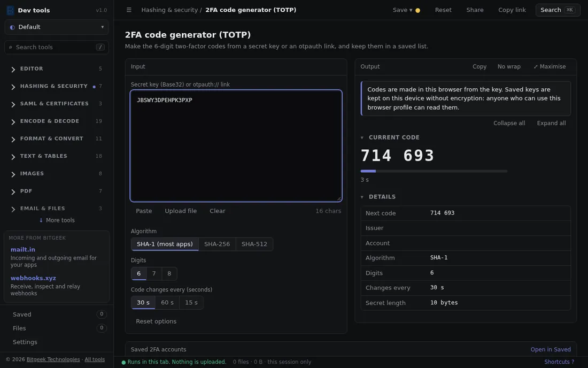Expand the Hashing & Security category
Image resolution: width=588 pixels, height=368 pixels.
[x=57, y=86]
